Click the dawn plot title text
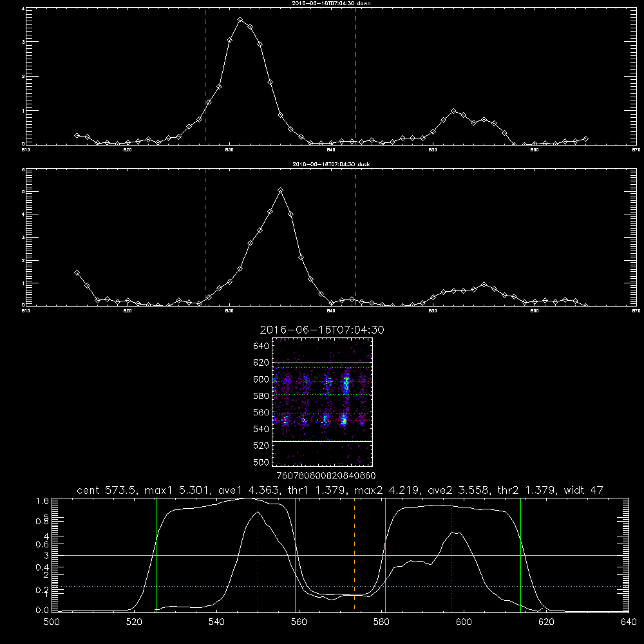644x644 pixels. click(331, 3)
